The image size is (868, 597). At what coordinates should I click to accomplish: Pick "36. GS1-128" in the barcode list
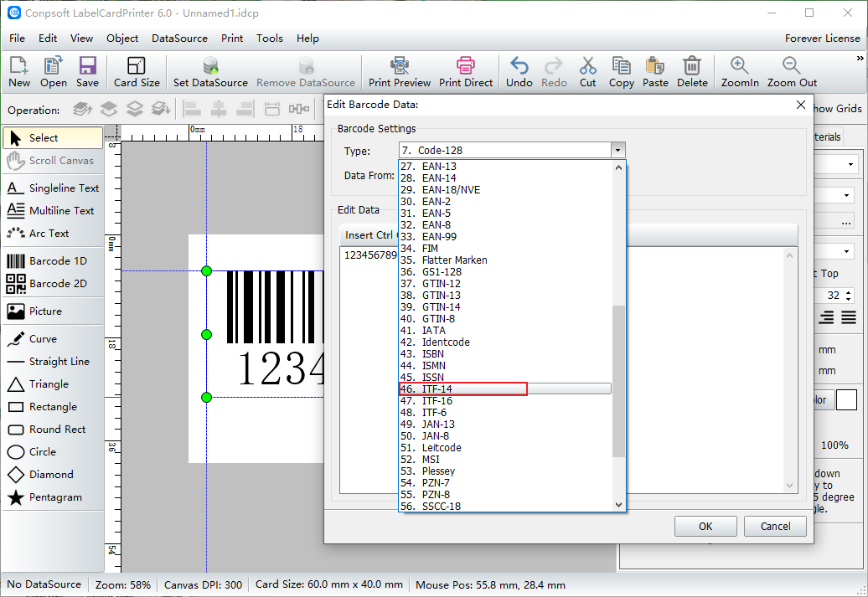[505, 271]
